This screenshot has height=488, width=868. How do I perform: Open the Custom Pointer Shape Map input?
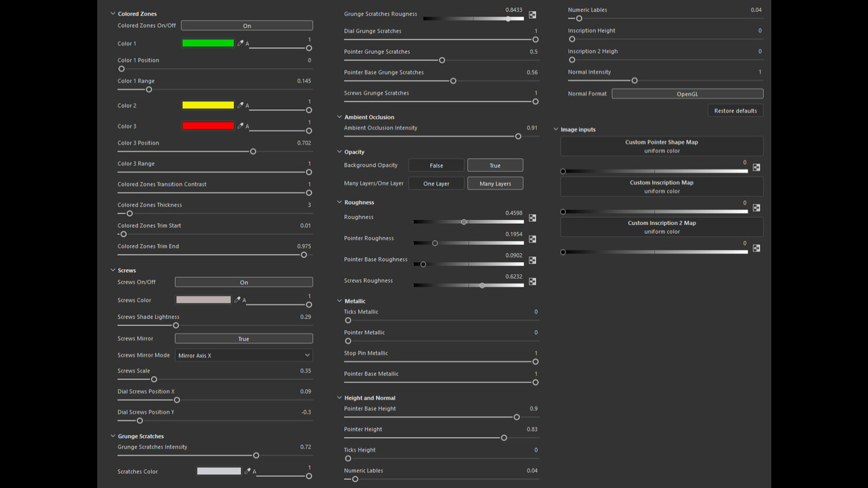click(x=661, y=146)
